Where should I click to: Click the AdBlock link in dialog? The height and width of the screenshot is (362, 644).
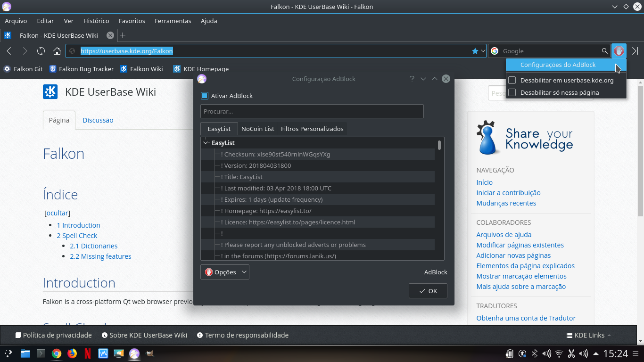tap(436, 272)
